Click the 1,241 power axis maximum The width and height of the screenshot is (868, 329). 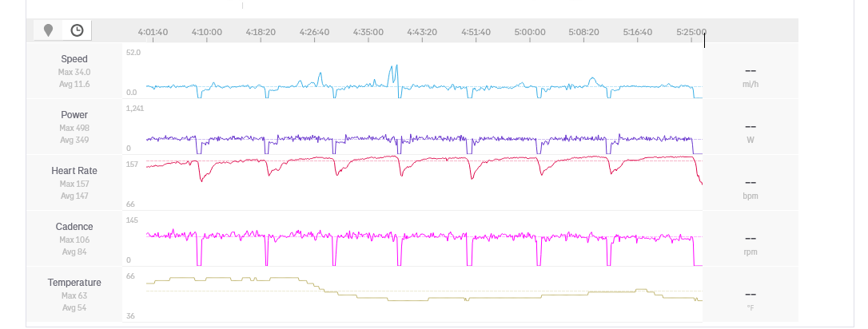(135, 109)
